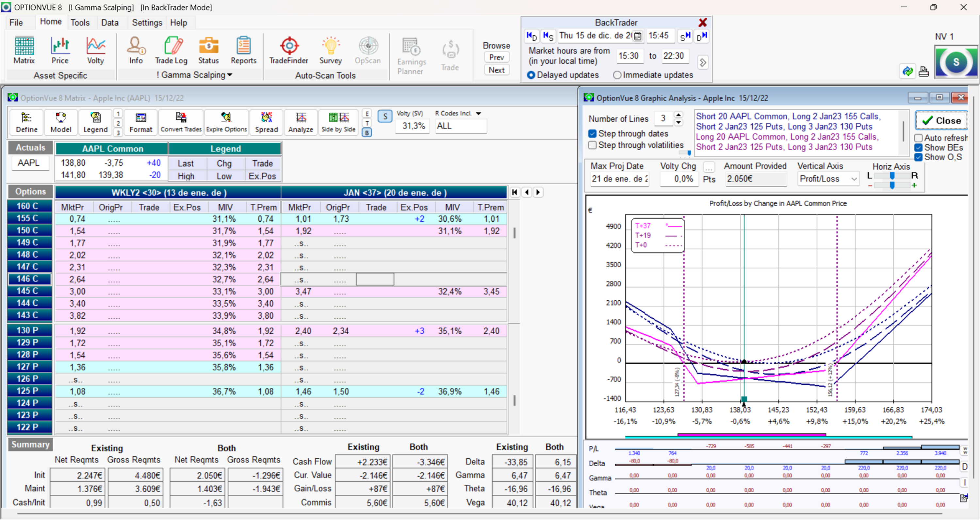Select the 130 P option row header
Image resolution: width=980 pixels, height=520 pixels.
point(30,330)
